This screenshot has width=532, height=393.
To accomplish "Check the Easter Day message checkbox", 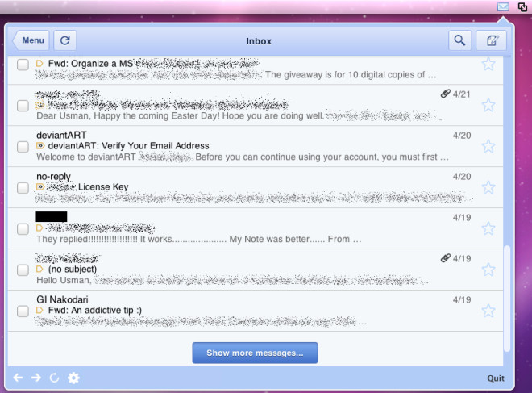I will point(23,106).
